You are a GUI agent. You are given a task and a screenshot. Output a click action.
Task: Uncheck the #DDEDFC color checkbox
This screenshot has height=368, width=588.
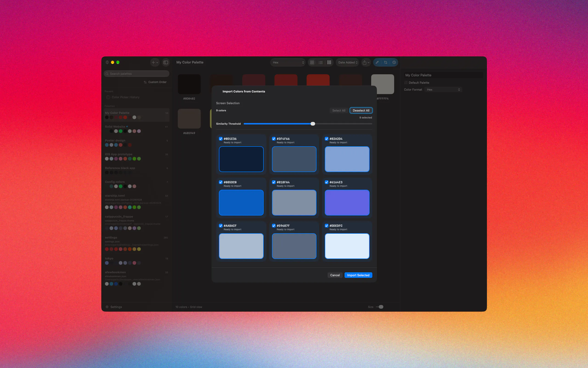tap(327, 226)
